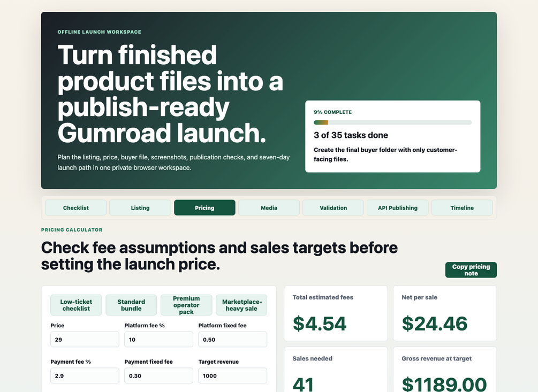Open the Checklist tab

coord(76,207)
